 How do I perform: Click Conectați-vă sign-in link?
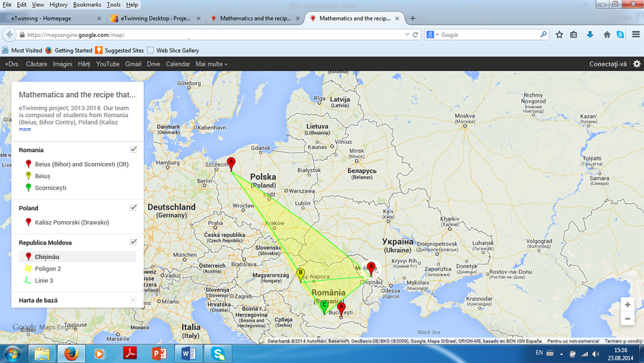click(608, 64)
